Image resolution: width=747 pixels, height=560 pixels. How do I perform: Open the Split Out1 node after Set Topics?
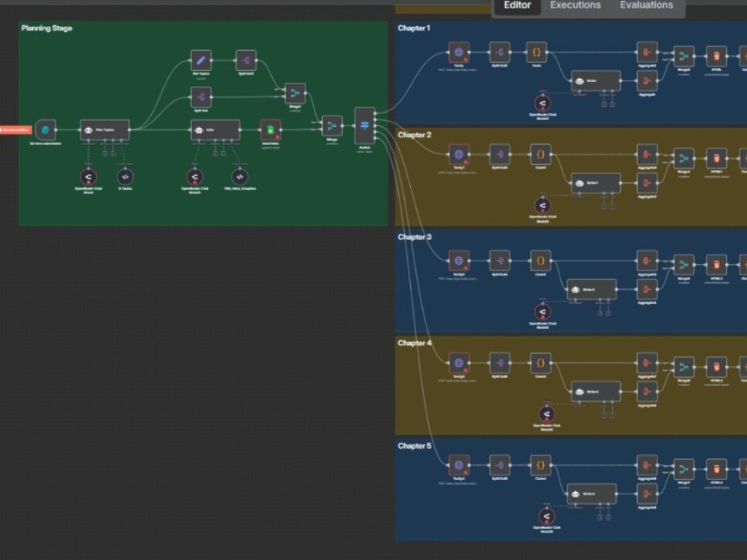[246, 60]
